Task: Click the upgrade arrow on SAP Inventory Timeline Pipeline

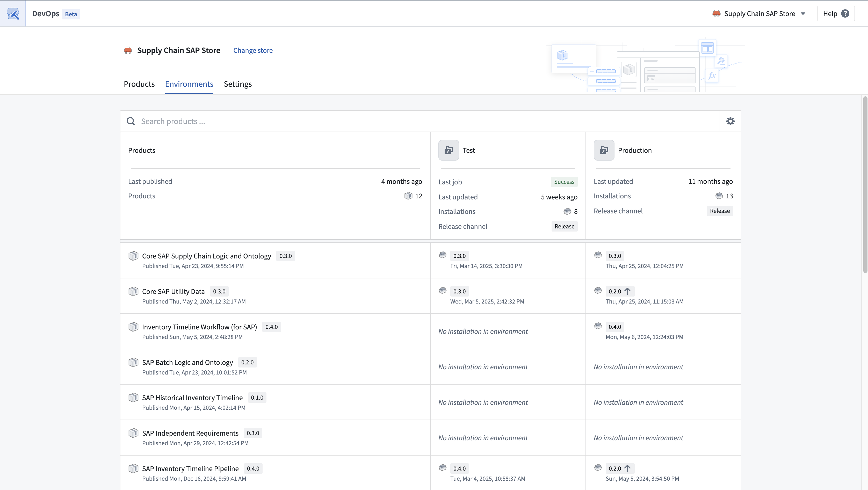Action: 627,469
